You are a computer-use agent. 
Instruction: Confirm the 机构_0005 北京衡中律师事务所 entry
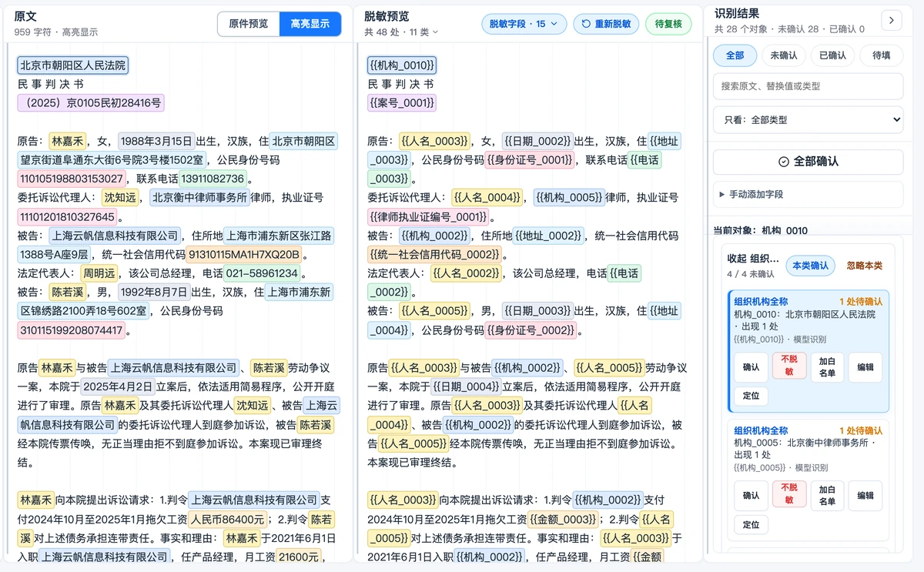click(x=751, y=496)
